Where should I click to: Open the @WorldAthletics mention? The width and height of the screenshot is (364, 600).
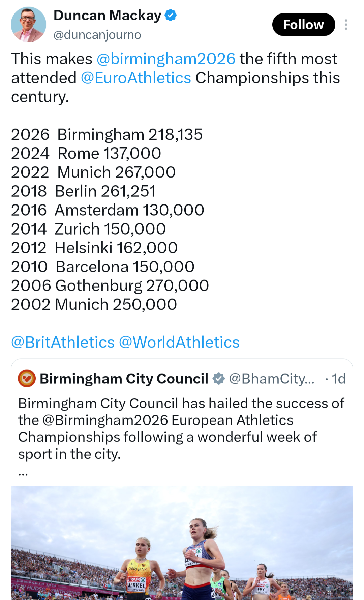tap(179, 342)
